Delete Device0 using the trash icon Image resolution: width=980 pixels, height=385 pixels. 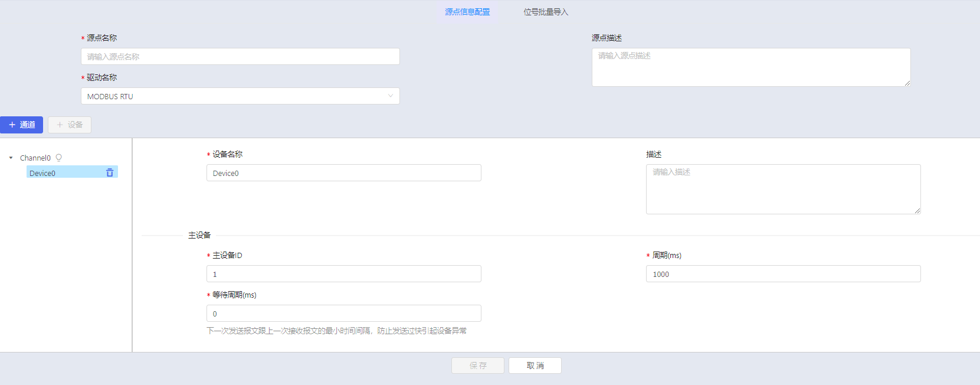pyautogui.click(x=110, y=172)
